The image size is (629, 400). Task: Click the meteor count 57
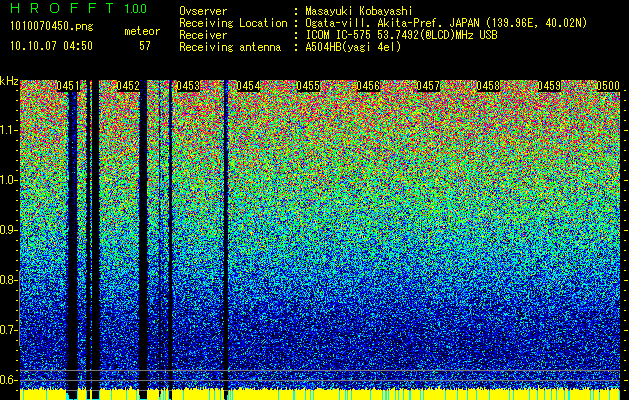pos(145,46)
